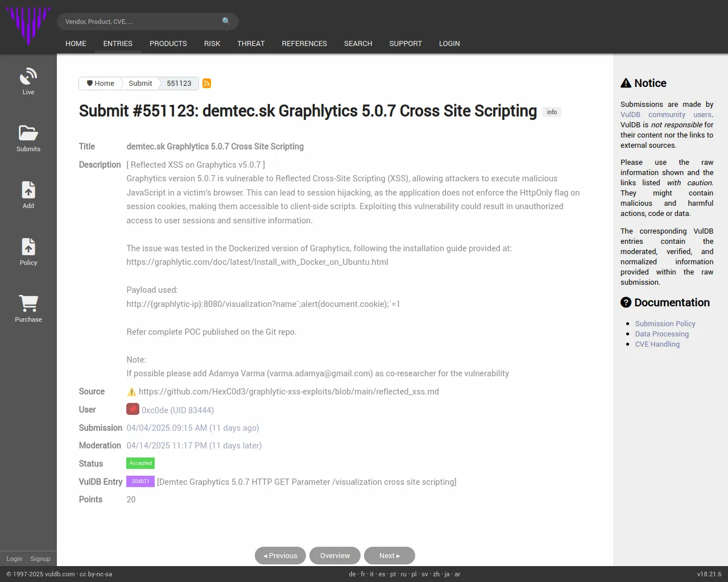The width and height of the screenshot is (728, 582).
Task: Switch language to ru
Action: tap(404, 574)
